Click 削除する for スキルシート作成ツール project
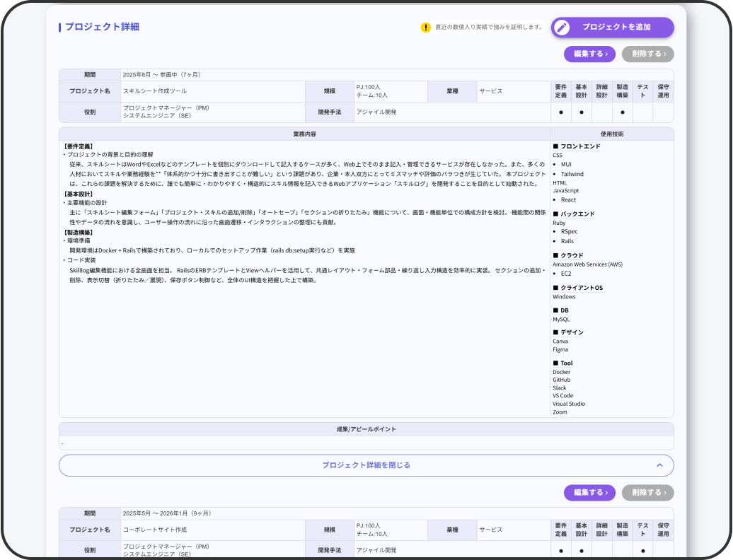 [647, 54]
